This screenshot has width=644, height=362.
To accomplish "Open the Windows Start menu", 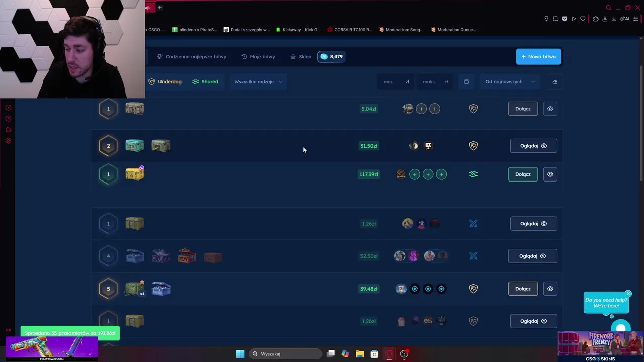I will [240, 354].
